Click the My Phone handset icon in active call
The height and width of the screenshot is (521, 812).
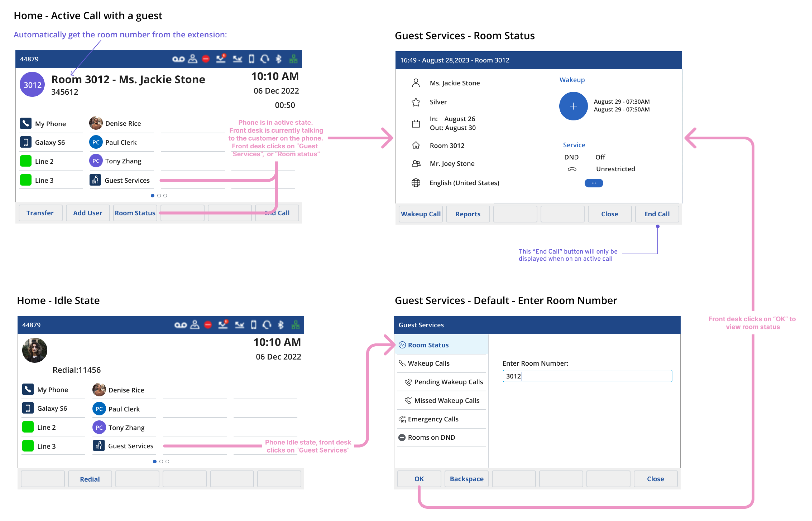click(x=26, y=123)
